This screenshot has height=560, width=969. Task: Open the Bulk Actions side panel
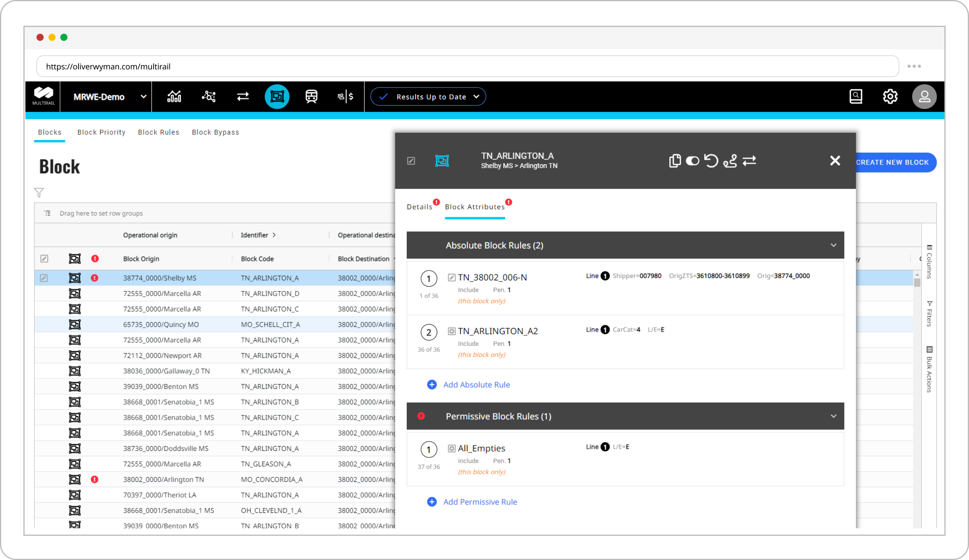click(x=929, y=370)
